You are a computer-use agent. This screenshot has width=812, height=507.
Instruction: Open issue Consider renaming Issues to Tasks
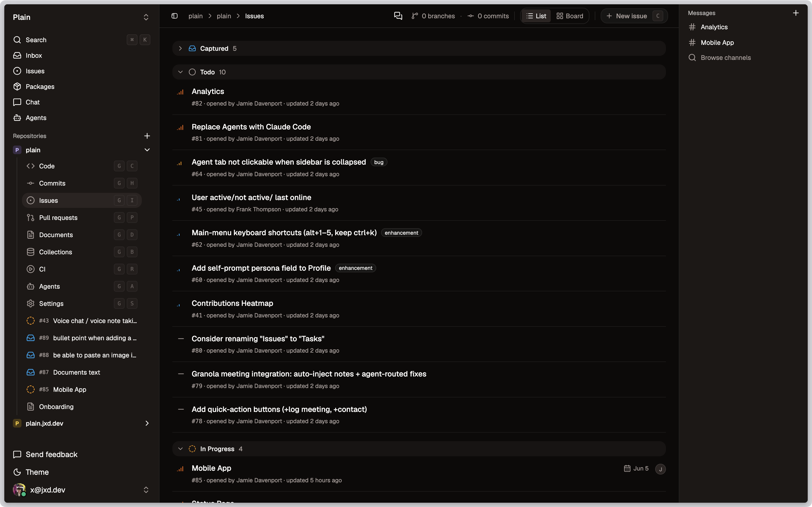tap(258, 339)
